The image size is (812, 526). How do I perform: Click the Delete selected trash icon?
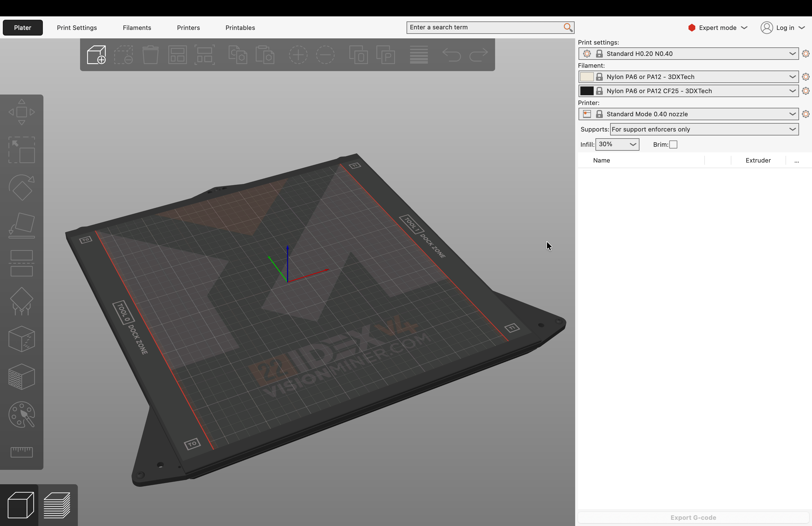[x=150, y=55]
